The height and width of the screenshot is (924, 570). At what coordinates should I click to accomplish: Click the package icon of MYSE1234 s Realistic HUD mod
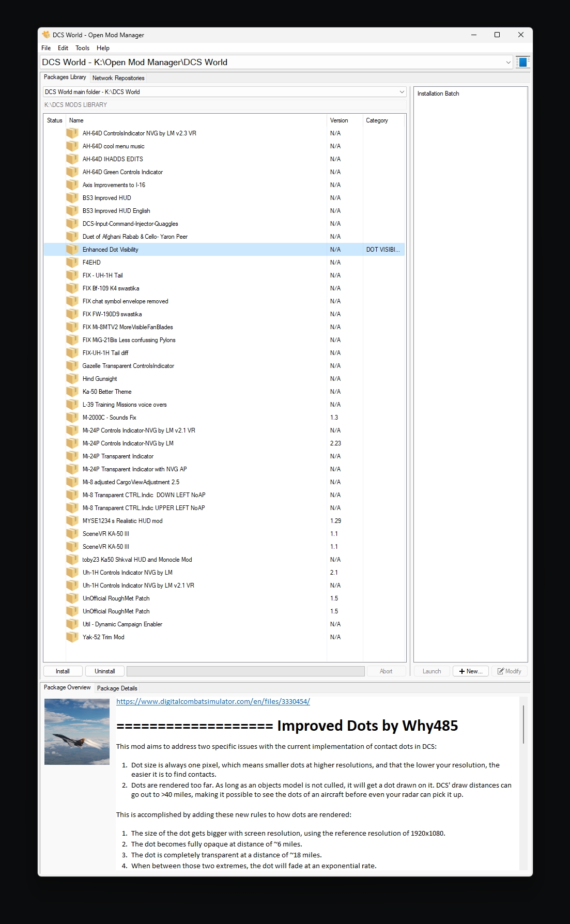[72, 520]
